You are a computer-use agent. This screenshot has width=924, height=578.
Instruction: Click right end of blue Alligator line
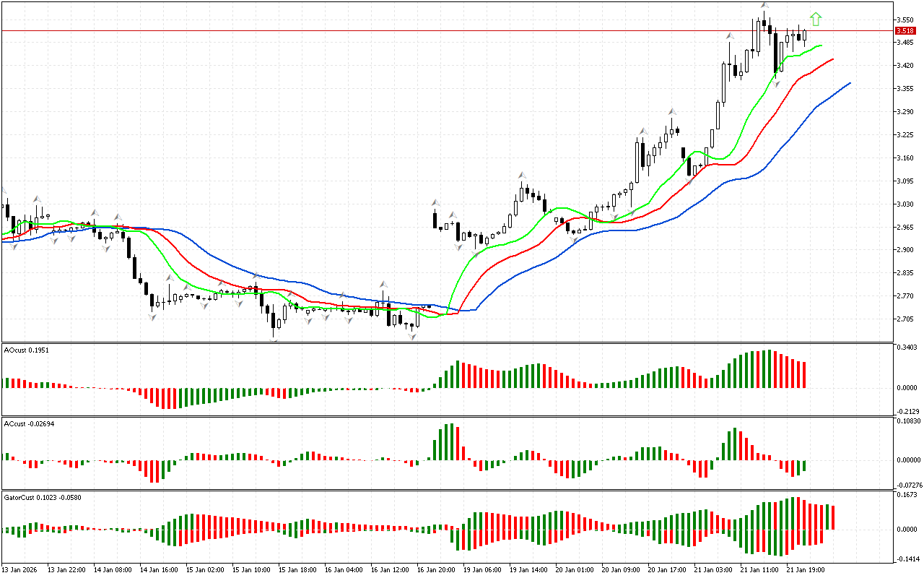pos(850,83)
